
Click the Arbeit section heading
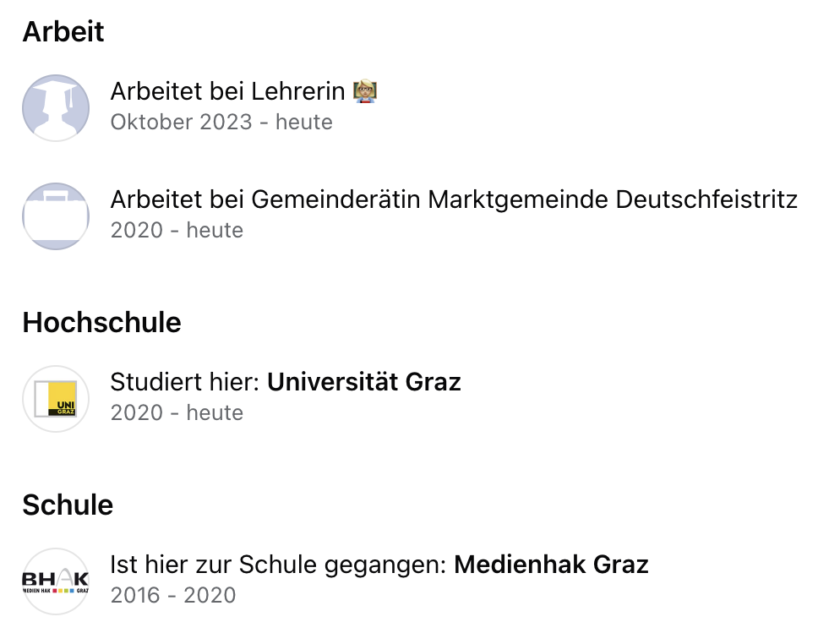[x=63, y=31]
